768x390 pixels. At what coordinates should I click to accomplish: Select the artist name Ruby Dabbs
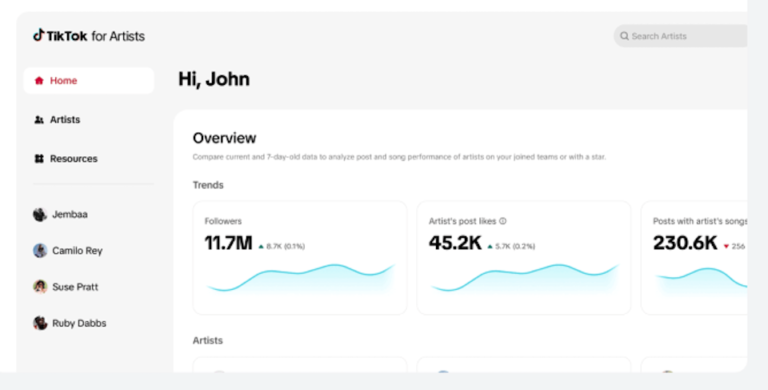point(79,323)
